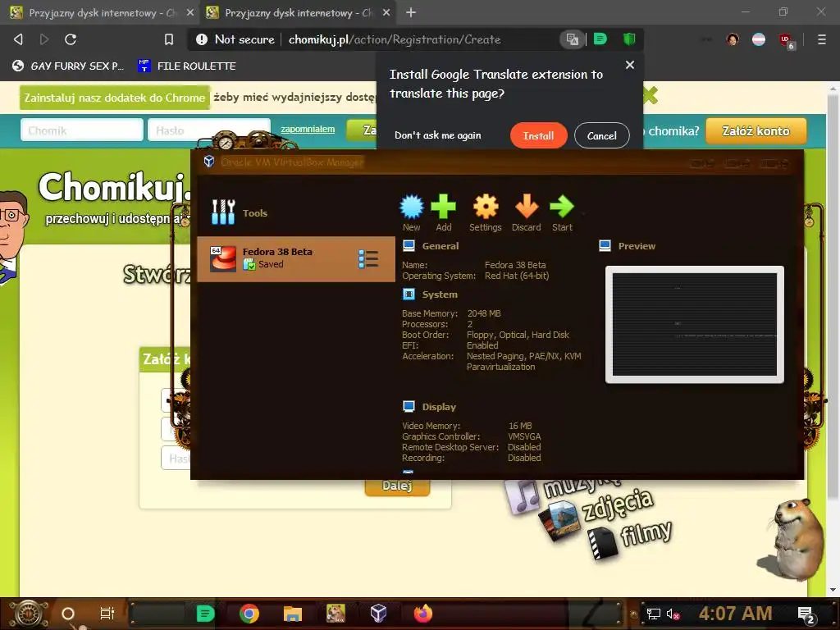Click Chomikuj logo
The image size is (840, 630).
(113, 186)
